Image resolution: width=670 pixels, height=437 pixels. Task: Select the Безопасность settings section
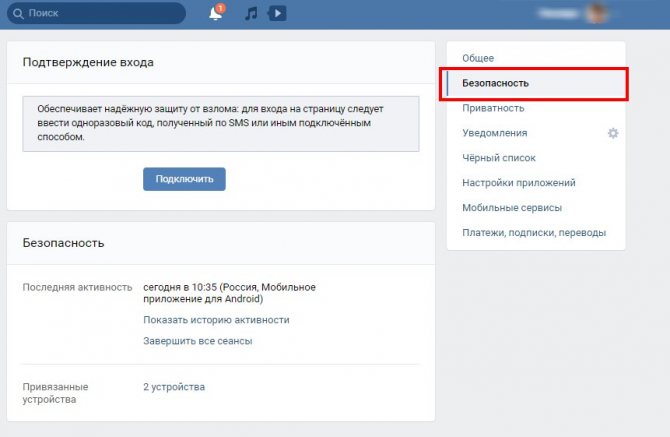pos(495,83)
